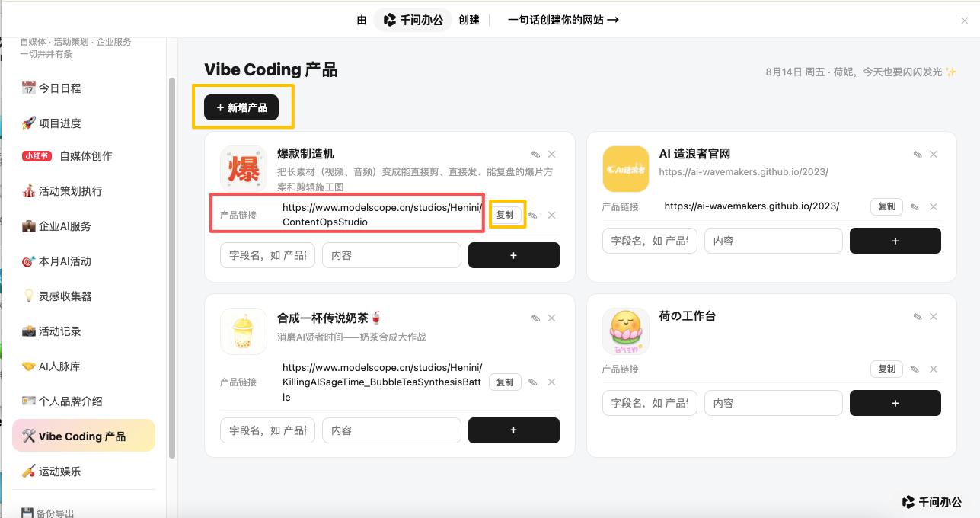Open 灵感收集器 in the sidebar
Image resolution: width=980 pixels, height=518 pixels.
84,296
